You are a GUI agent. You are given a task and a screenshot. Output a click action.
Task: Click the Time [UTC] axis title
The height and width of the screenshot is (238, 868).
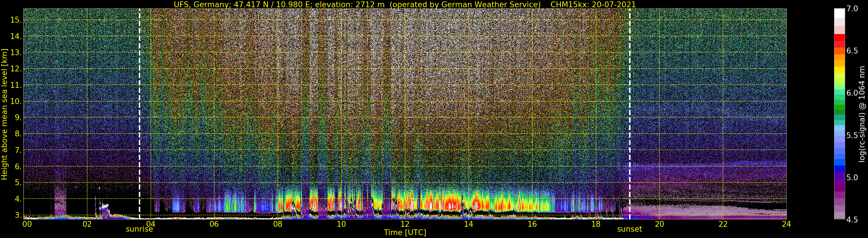coord(405,233)
